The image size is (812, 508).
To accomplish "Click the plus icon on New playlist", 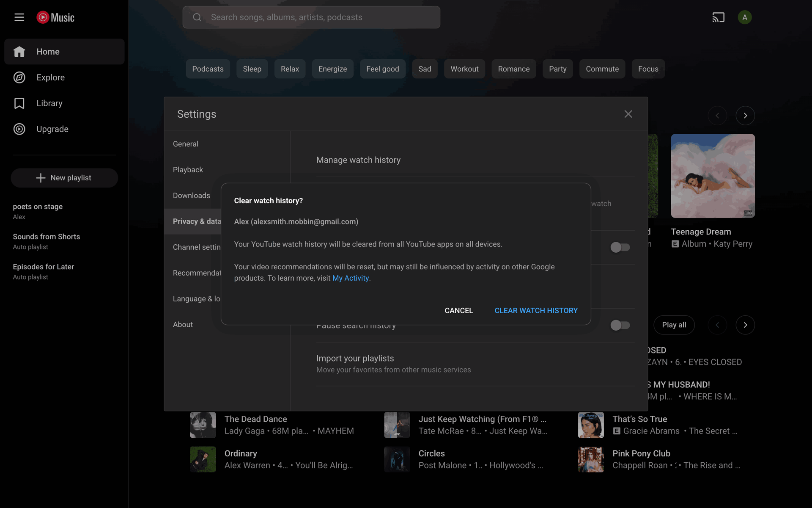I will (x=41, y=178).
